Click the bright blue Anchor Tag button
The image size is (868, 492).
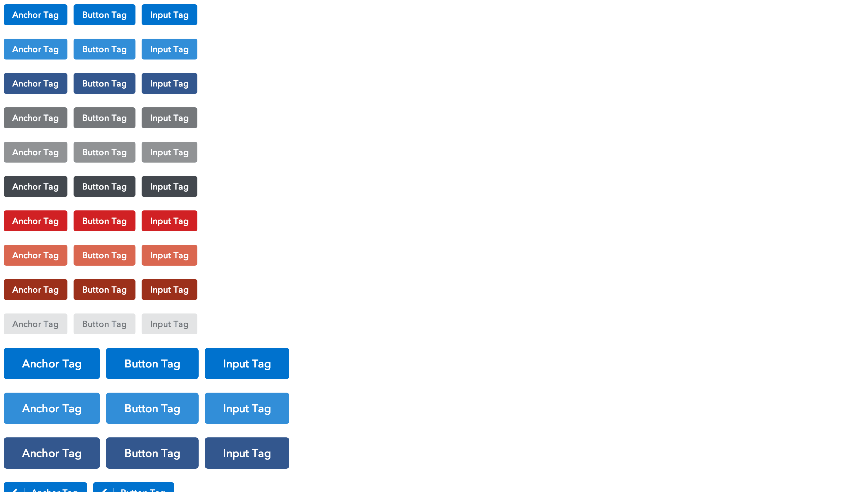point(35,14)
